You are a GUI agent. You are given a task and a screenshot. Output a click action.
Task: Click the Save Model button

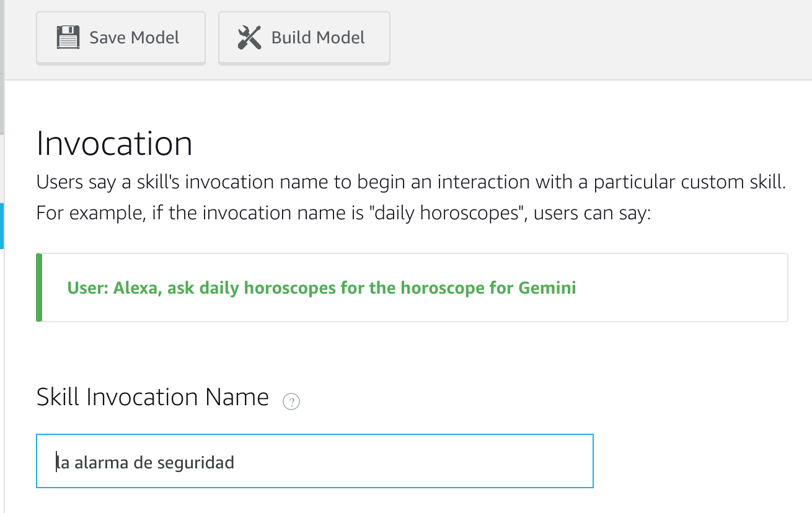click(121, 38)
